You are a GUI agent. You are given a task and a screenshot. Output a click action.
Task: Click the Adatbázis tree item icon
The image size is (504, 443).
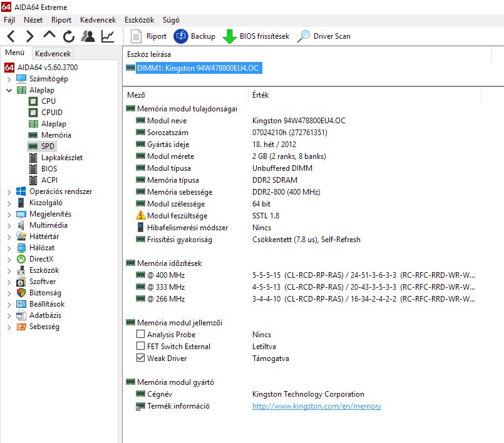click(21, 315)
